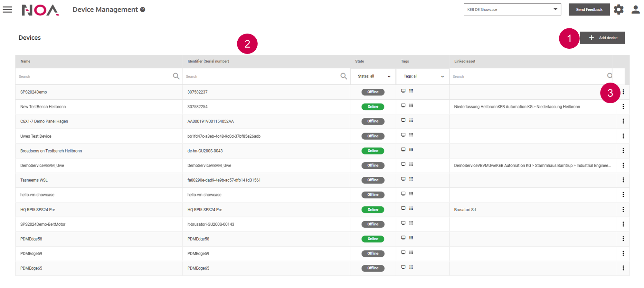Click the Send Feedback button
Viewport: 644px width, 288px height.
point(589,9)
